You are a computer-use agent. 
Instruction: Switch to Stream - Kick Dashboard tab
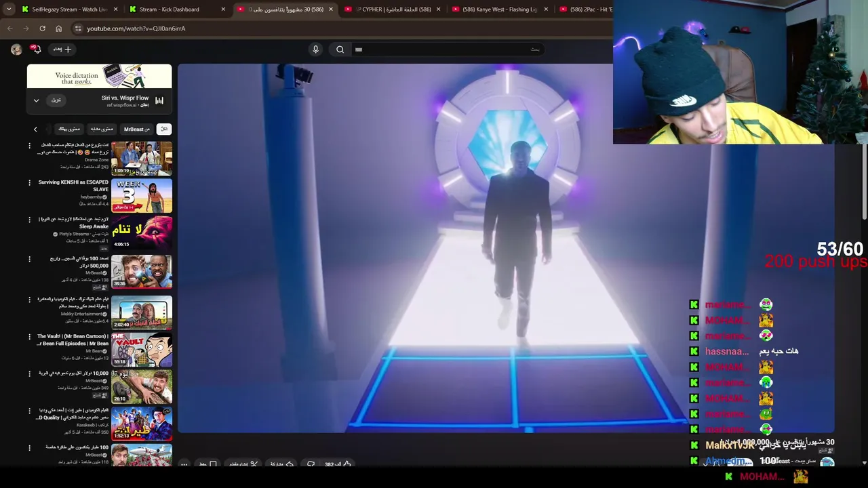(x=178, y=9)
